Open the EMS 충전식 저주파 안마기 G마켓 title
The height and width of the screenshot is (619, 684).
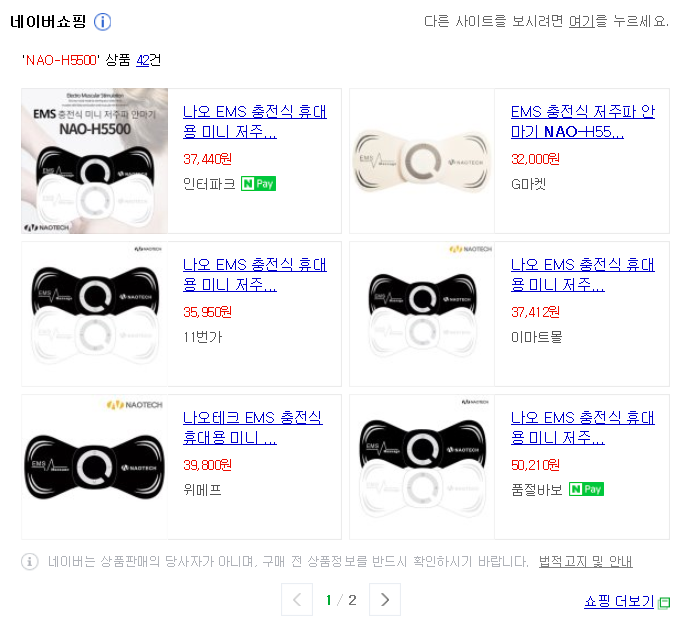583,121
